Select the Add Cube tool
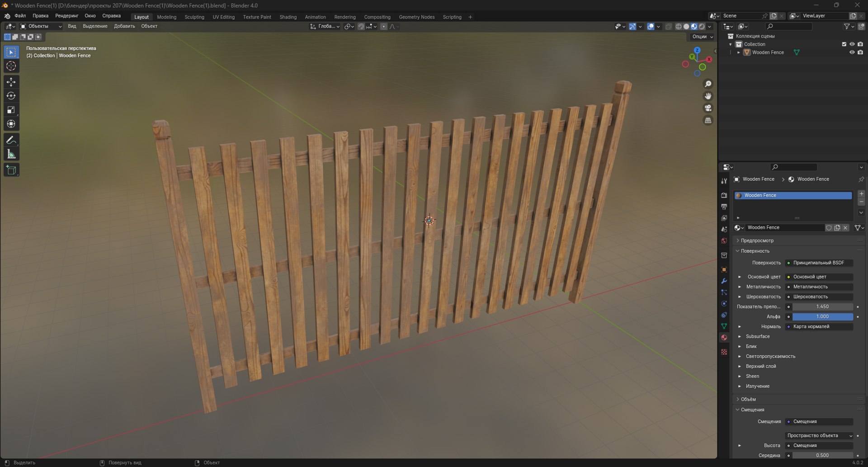 (11, 170)
